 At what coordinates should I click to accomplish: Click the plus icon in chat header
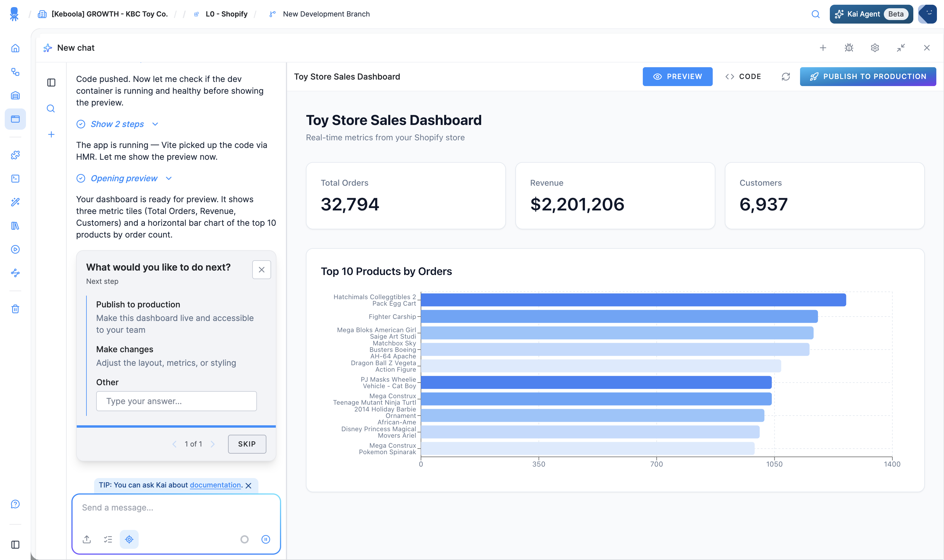(823, 48)
